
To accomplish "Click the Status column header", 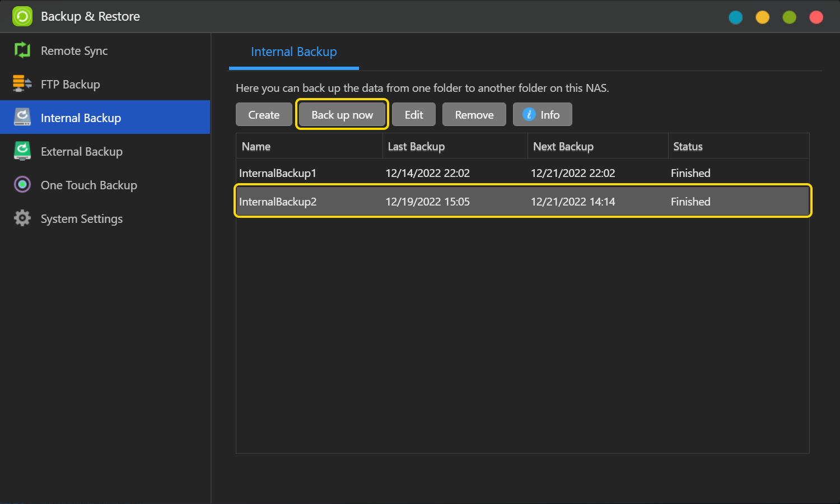I will coord(687,147).
